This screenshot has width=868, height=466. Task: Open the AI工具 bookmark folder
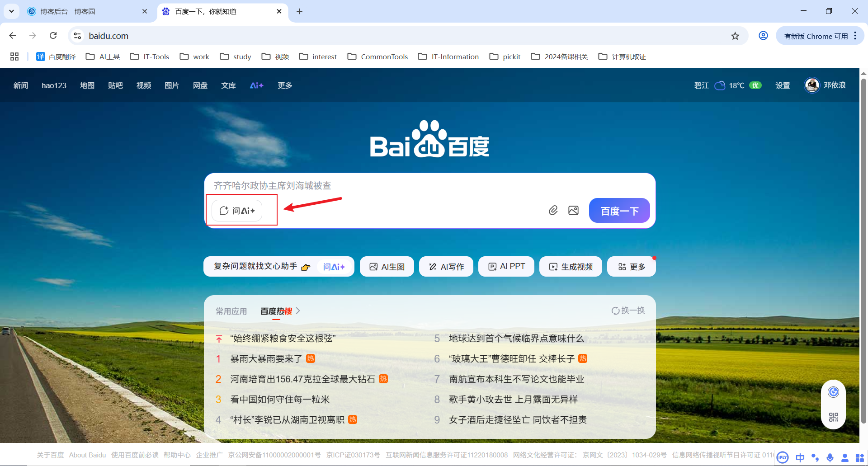tap(103, 56)
